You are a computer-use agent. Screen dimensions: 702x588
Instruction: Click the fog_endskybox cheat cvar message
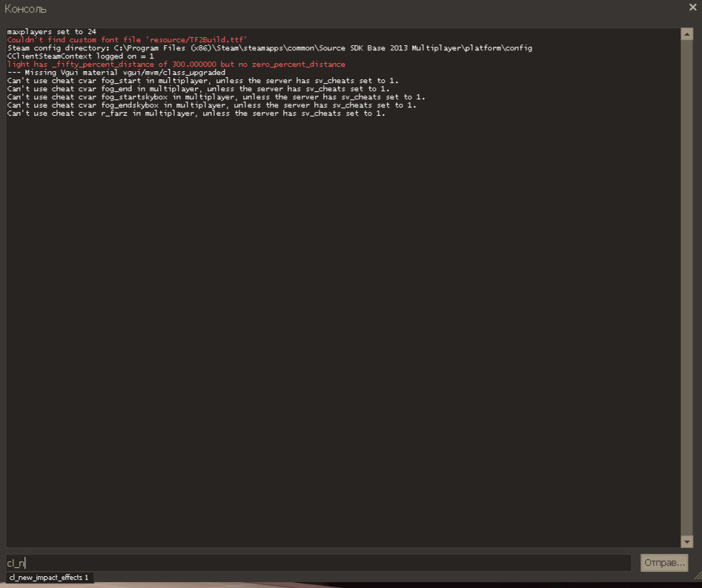(211, 105)
